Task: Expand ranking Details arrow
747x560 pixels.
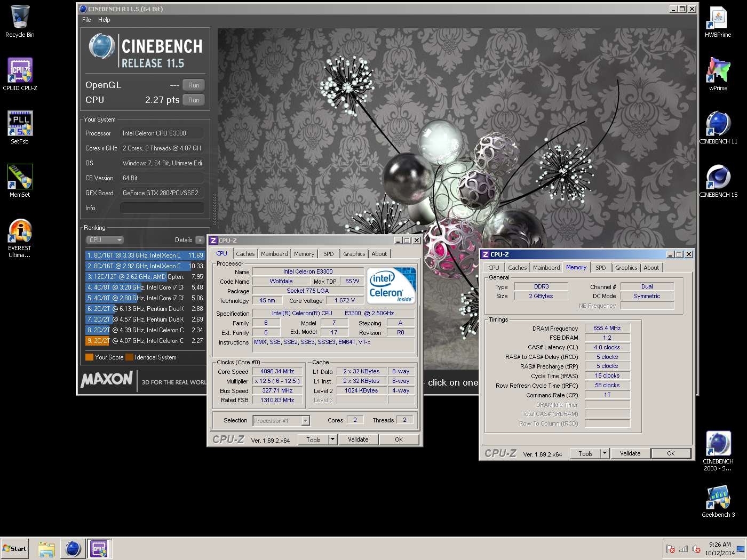Action: (x=200, y=240)
